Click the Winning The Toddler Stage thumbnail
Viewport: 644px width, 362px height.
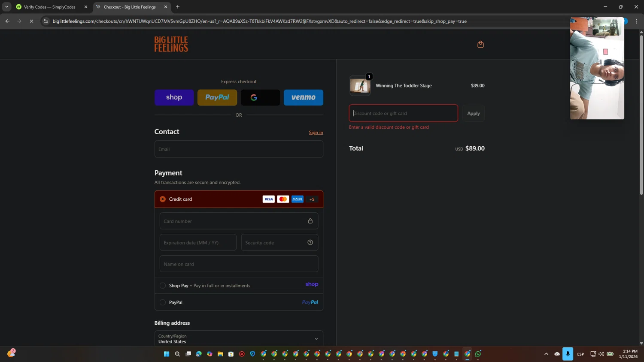point(360,85)
